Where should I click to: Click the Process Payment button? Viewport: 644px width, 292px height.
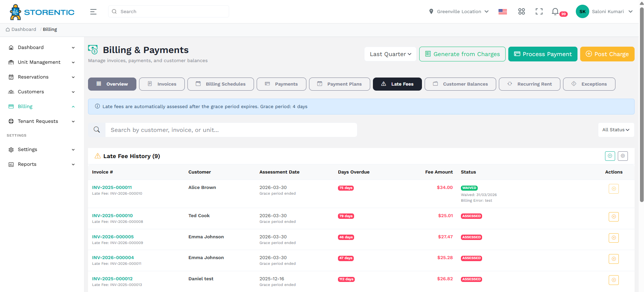[543, 54]
